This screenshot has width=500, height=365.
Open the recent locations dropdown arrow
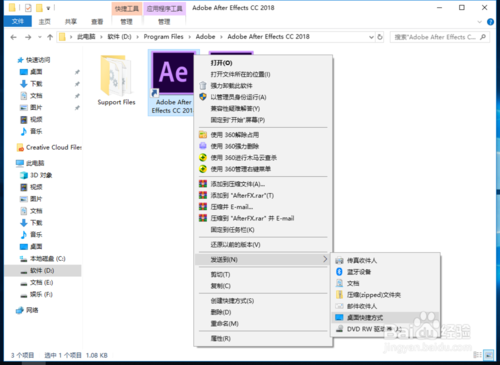coord(40,37)
